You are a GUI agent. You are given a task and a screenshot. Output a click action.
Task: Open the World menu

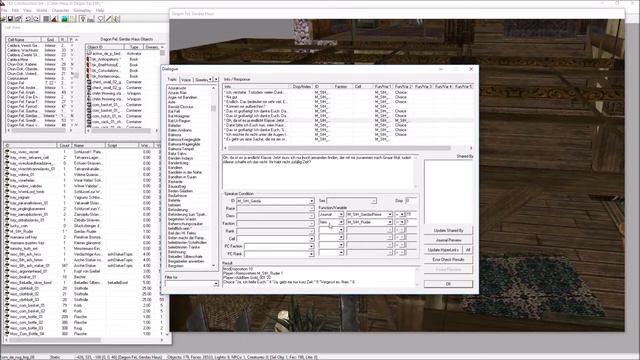(42, 10)
